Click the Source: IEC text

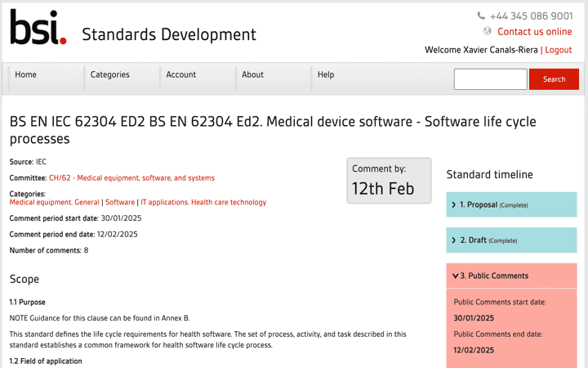tap(28, 162)
